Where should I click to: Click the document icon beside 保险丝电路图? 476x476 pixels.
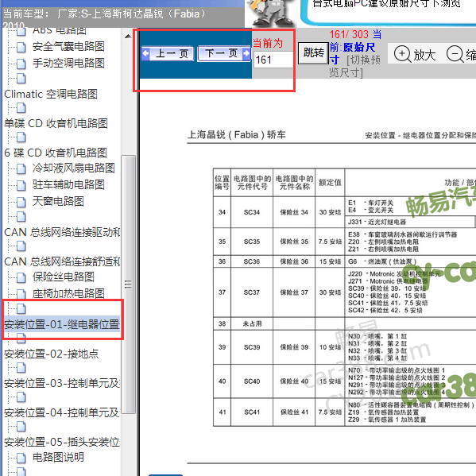coord(21,277)
